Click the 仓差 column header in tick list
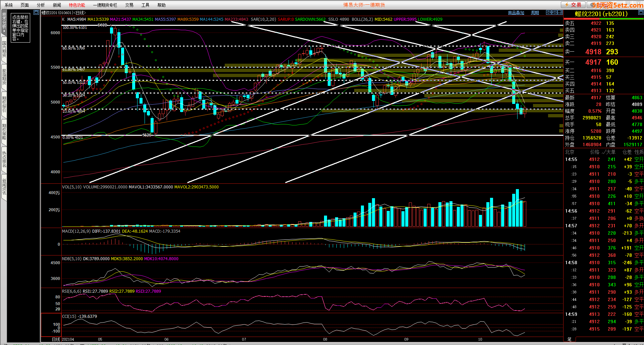This screenshot has width=644, height=345. (627, 152)
